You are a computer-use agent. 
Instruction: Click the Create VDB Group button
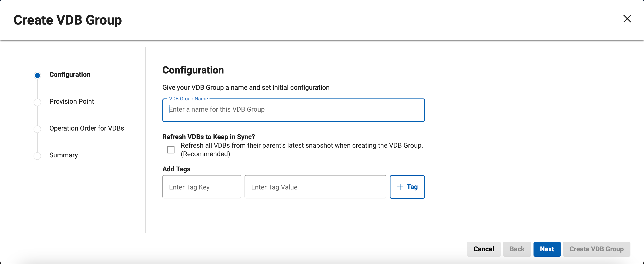pos(596,249)
